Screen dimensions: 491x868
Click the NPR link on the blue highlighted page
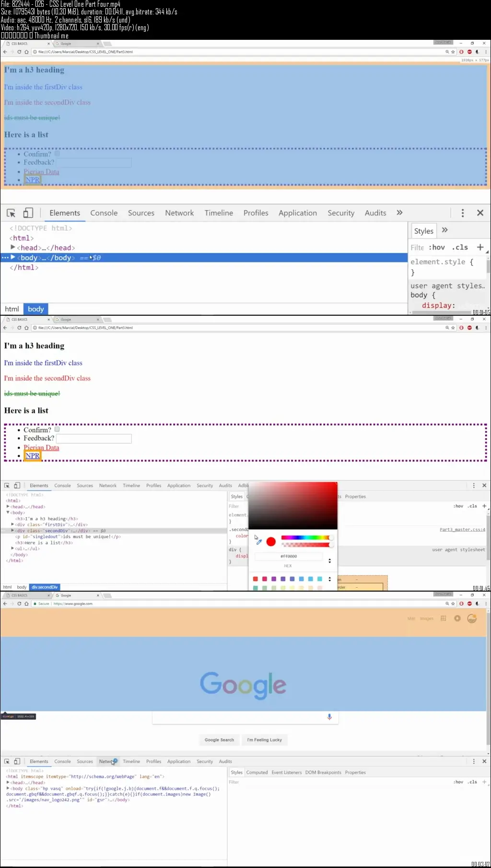coord(33,180)
